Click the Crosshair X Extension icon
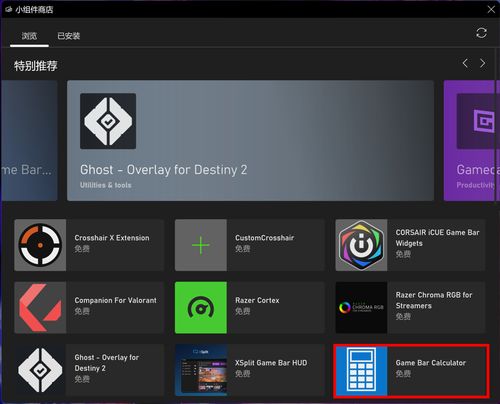Viewport: 500px width, 404px height. point(40,245)
